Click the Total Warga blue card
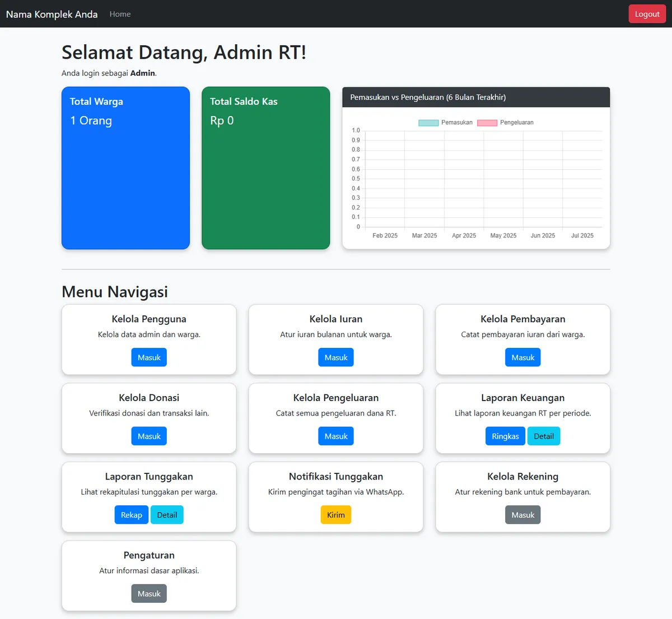 [125, 168]
